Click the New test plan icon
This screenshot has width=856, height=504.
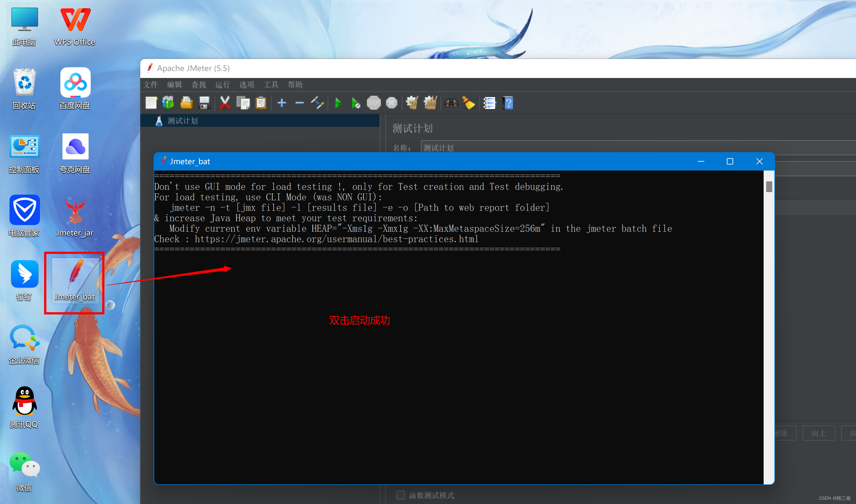[151, 103]
